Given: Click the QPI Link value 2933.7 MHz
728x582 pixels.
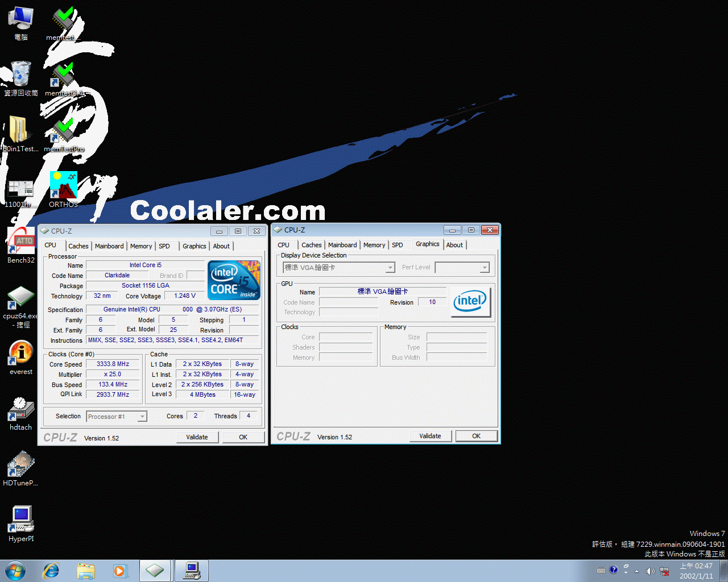Looking at the screenshot, I should [113, 394].
